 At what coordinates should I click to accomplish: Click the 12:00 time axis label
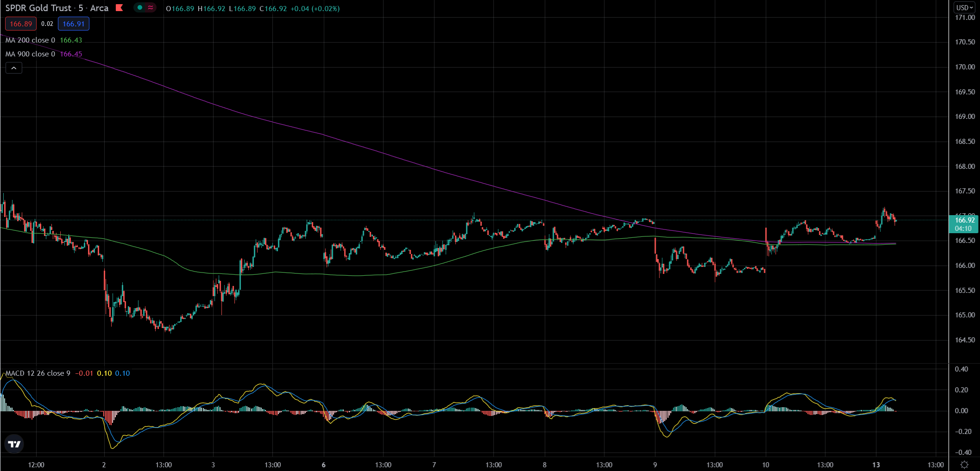(x=36, y=465)
